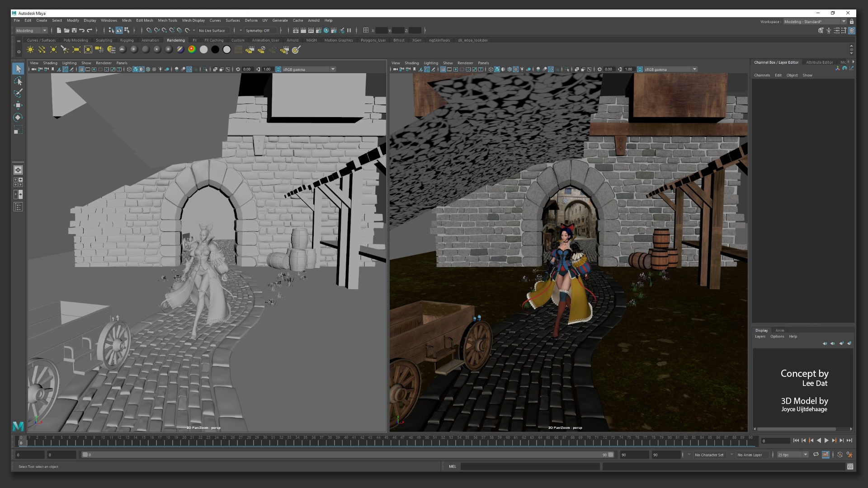Switch to the Poly Modeling shelf tab
Screen dimensions: 868x488
click(x=75, y=40)
